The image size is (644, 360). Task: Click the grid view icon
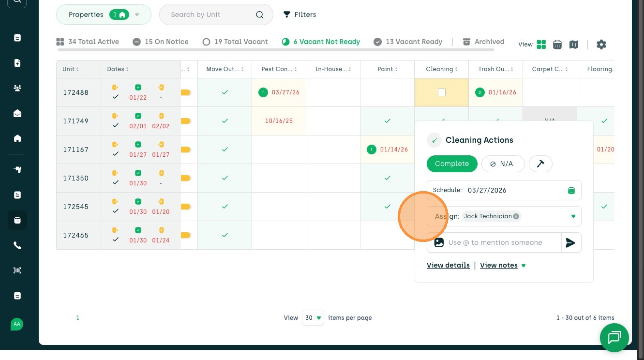(x=541, y=45)
